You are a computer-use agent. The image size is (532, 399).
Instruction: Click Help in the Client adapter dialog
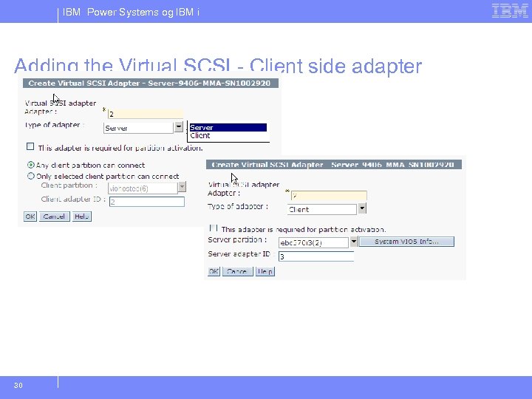(265, 271)
